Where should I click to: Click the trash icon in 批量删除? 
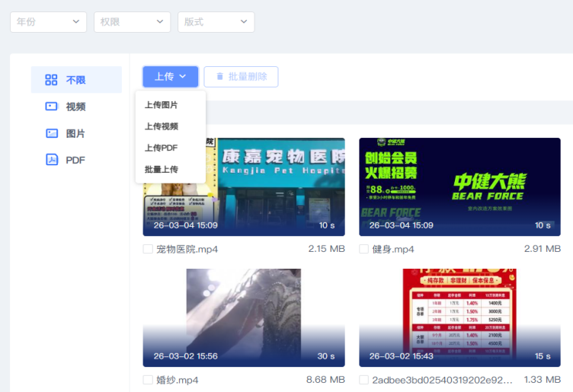220,77
